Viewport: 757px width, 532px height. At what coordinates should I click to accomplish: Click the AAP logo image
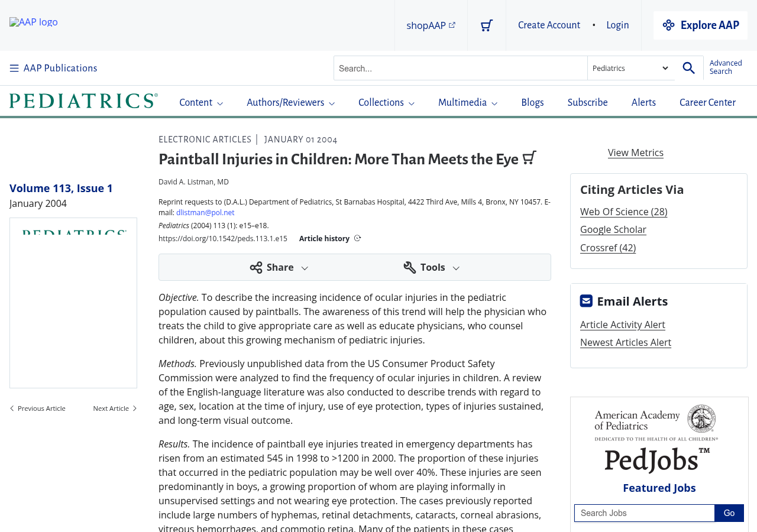click(x=34, y=22)
